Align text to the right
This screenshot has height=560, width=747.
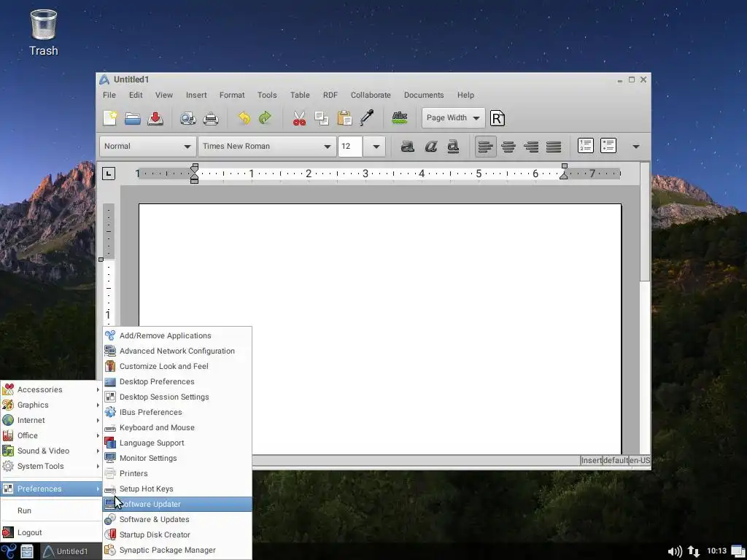[x=531, y=146]
